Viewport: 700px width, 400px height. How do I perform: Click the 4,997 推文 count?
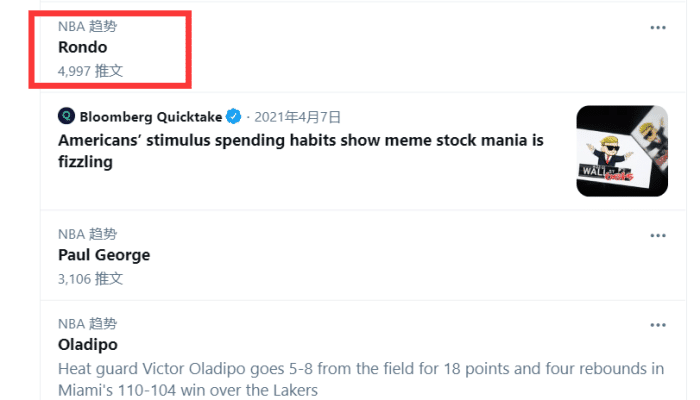pos(91,71)
